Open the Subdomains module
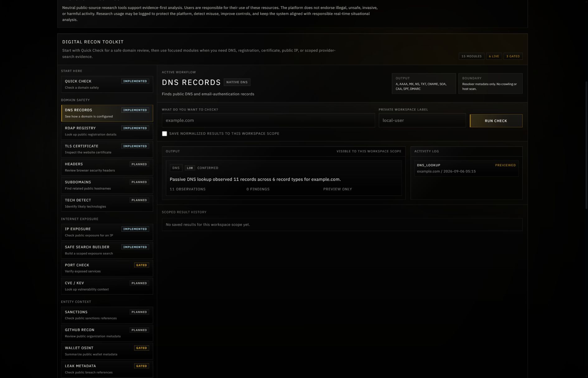 [x=107, y=185]
